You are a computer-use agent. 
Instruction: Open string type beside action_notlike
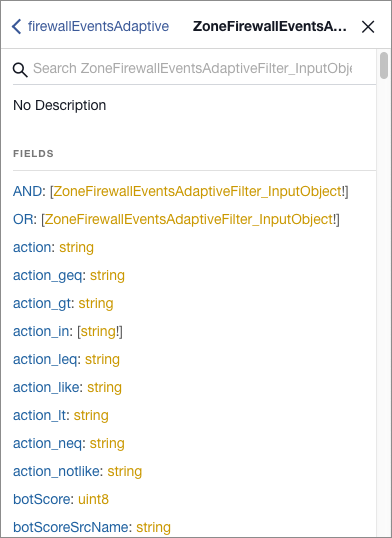coord(125,472)
